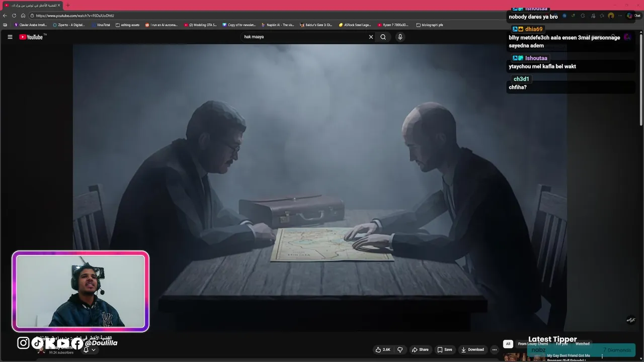Image resolution: width=644 pixels, height=362 pixels.
Task: Open My Gay Best Friend Got Me title
Action: [x=569, y=356]
